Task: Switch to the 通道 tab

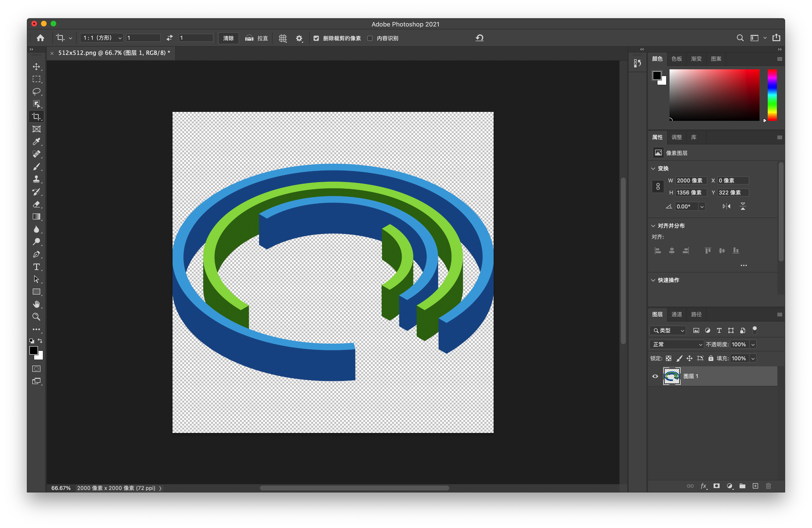Action: coord(677,314)
